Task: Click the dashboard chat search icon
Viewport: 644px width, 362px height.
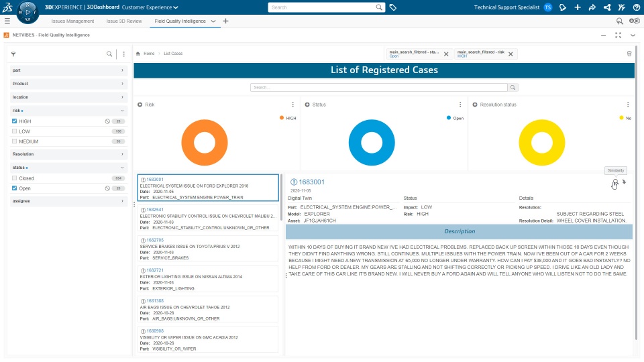Action: coord(620,21)
